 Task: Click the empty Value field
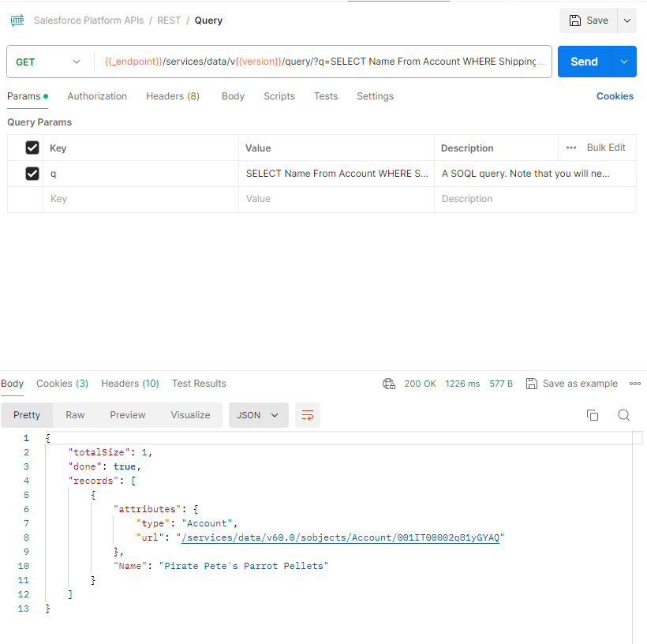tap(336, 199)
